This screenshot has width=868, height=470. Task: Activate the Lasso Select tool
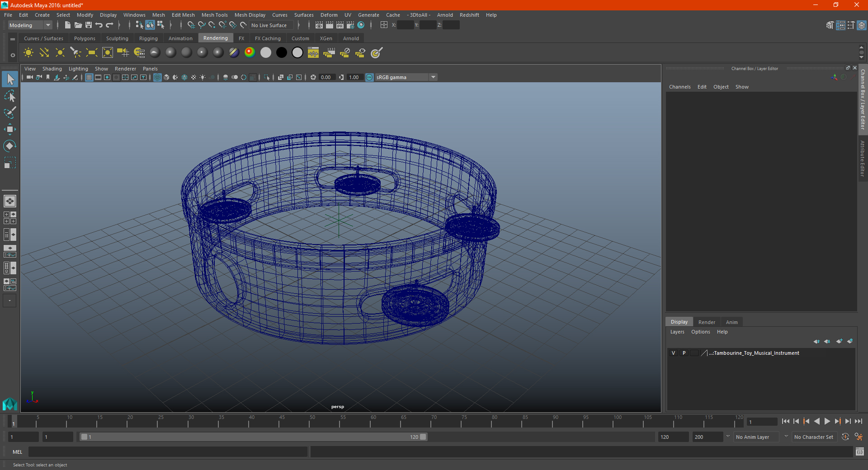tap(10, 96)
